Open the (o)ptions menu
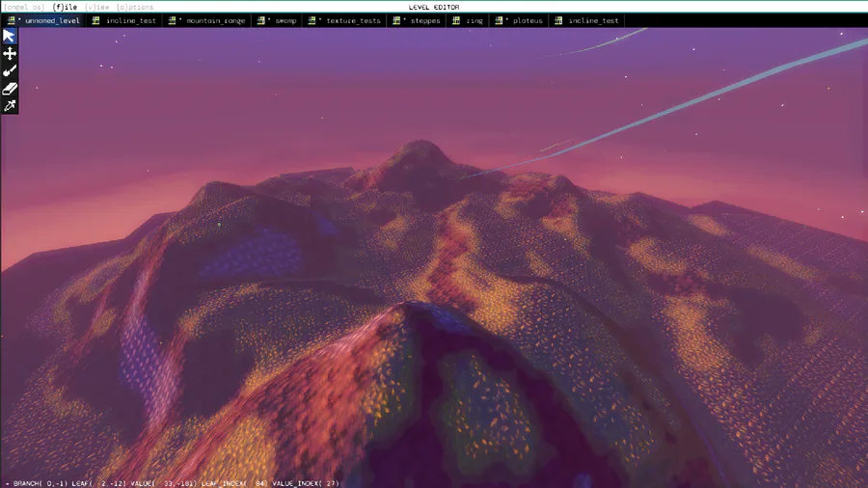This screenshot has height=488, width=868. (134, 7)
